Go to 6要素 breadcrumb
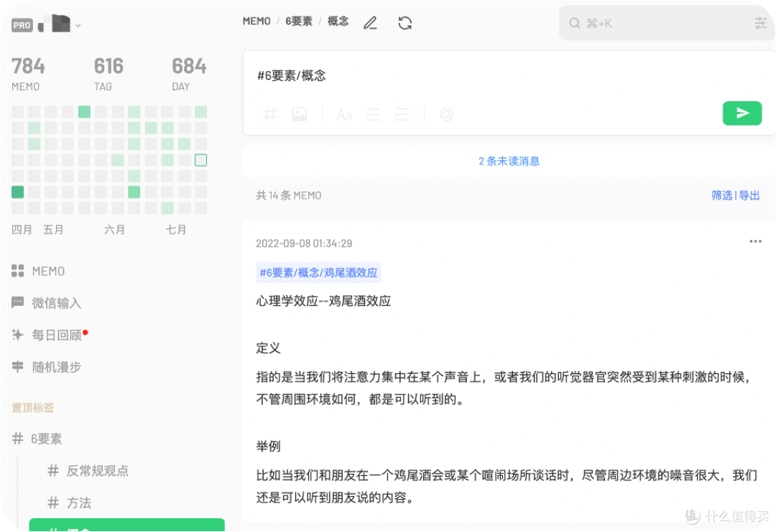Viewport: 776px width, 532px height. (299, 22)
